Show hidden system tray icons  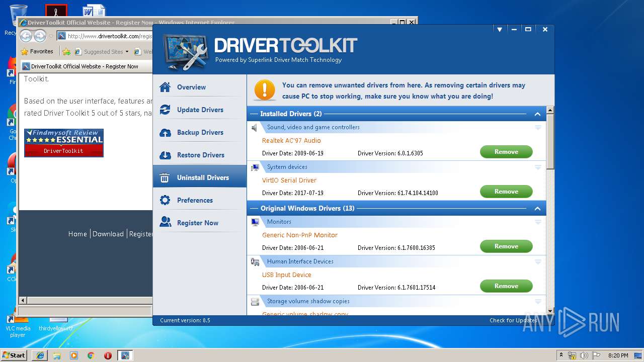[x=560, y=355]
